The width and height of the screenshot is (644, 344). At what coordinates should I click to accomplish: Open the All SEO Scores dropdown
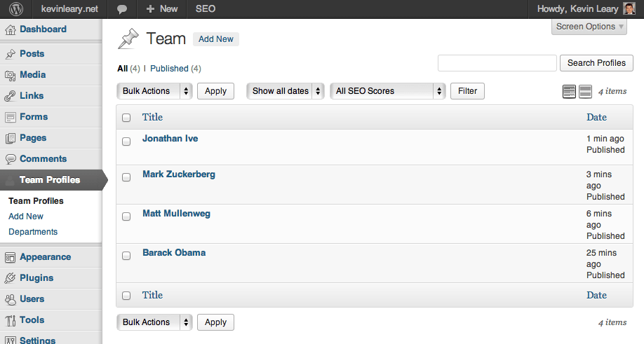387,91
